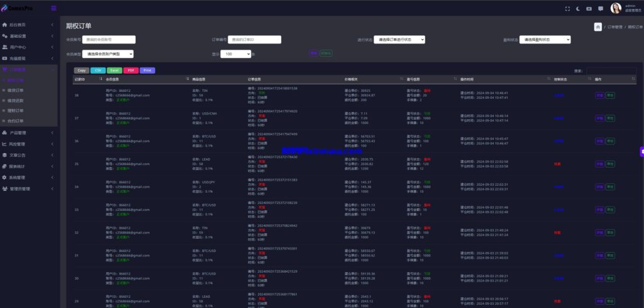The image size is (644, 308).
Task: Click the green outlined button beside the query button
Action: [x=326, y=53]
